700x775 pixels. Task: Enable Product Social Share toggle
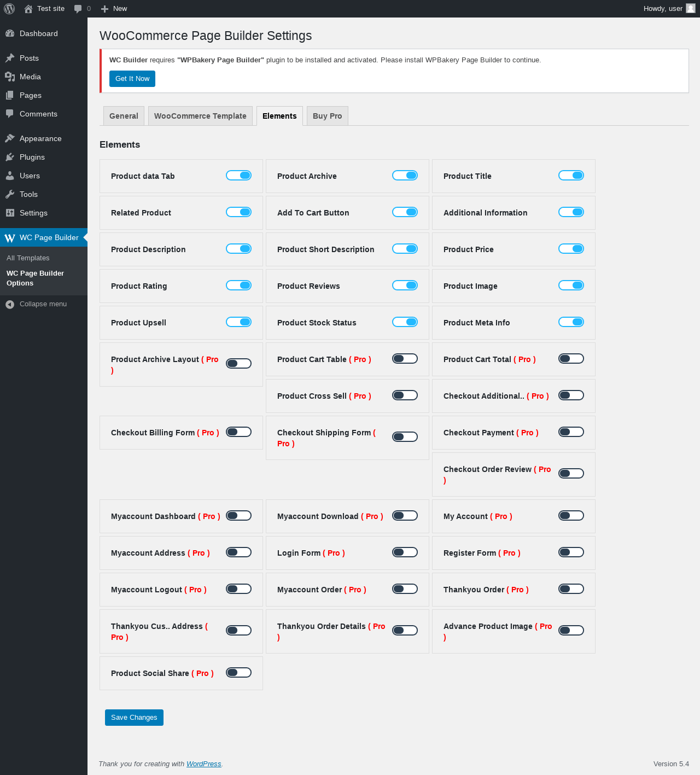239,673
